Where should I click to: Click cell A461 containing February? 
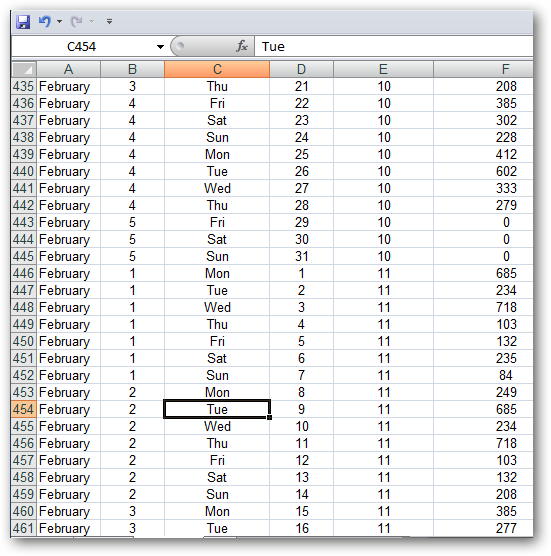tap(68, 528)
